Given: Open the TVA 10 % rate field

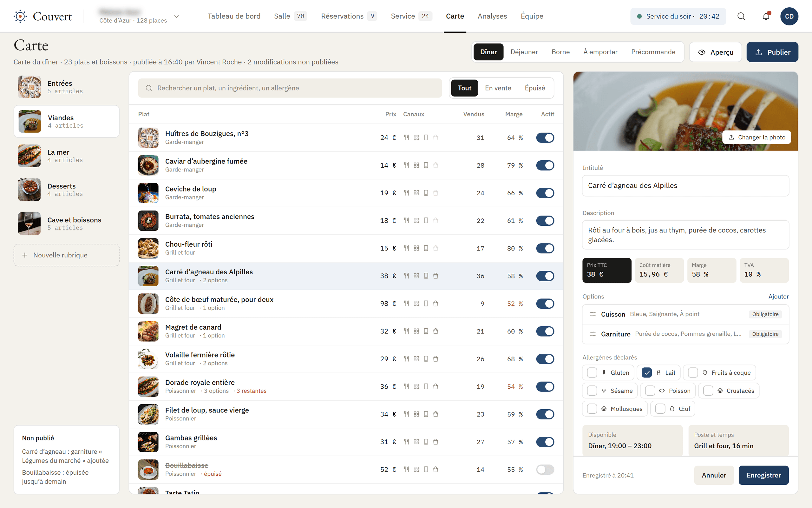Looking at the screenshot, I should (x=764, y=270).
